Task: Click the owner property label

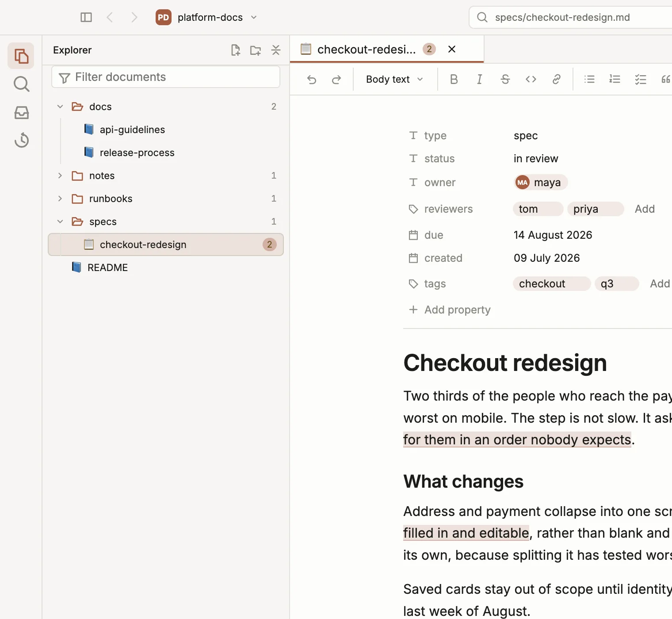Action: 440,183
